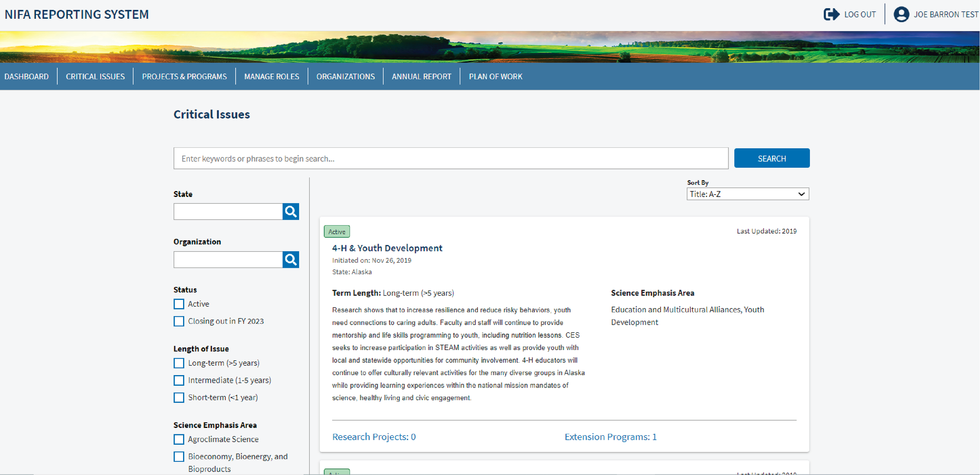Click Extension Programs: 1 link

pyautogui.click(x=610, y=437)
